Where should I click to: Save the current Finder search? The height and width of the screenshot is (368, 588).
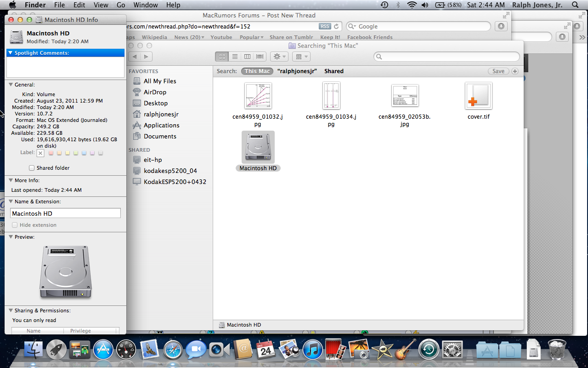tap(498, 71)
